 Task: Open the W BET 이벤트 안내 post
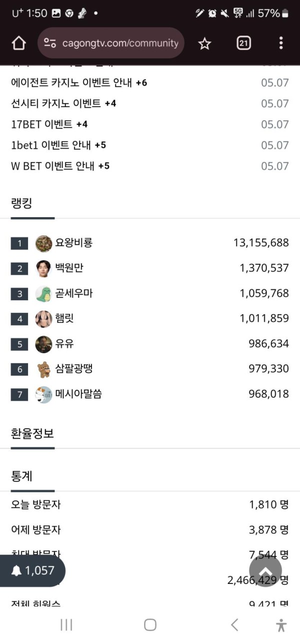pyautogui.click(x=60, y=166)
